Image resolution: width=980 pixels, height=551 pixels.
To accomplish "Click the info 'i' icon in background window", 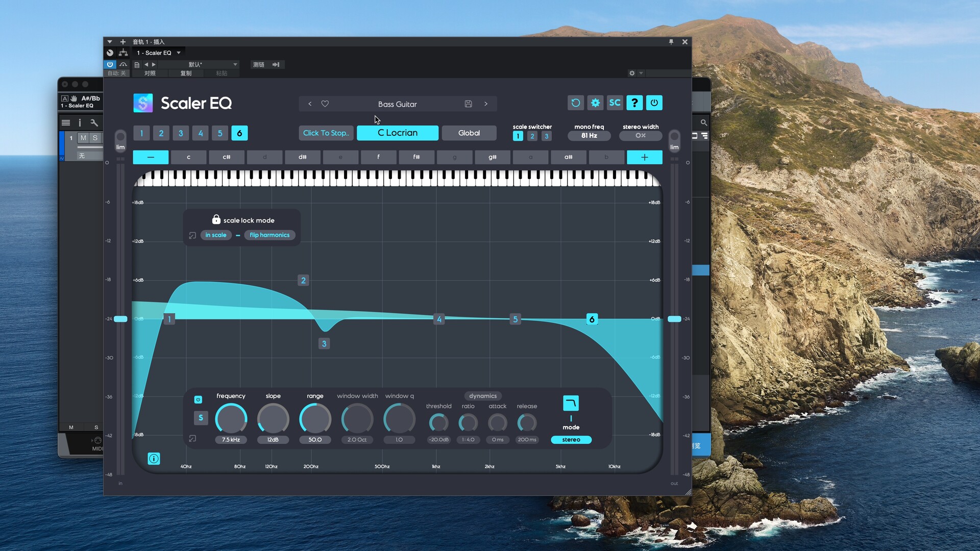I will 80,122.
